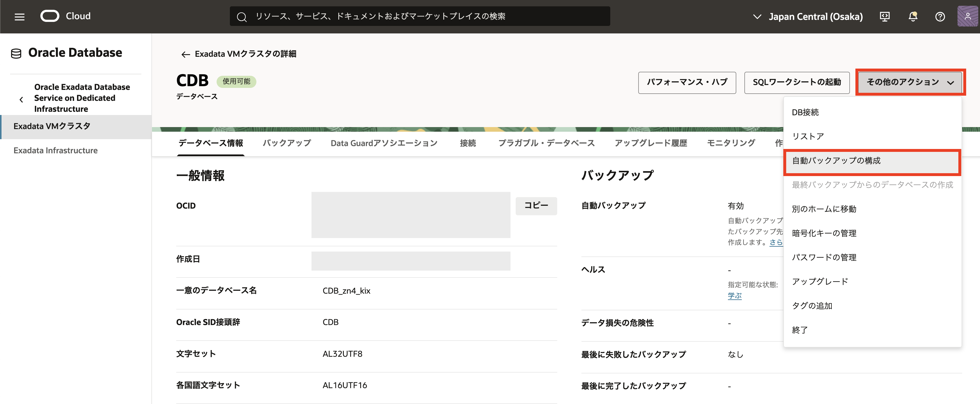Choose リストア from actions menu
Screen dimensions: 980x404
click(808, 136)
